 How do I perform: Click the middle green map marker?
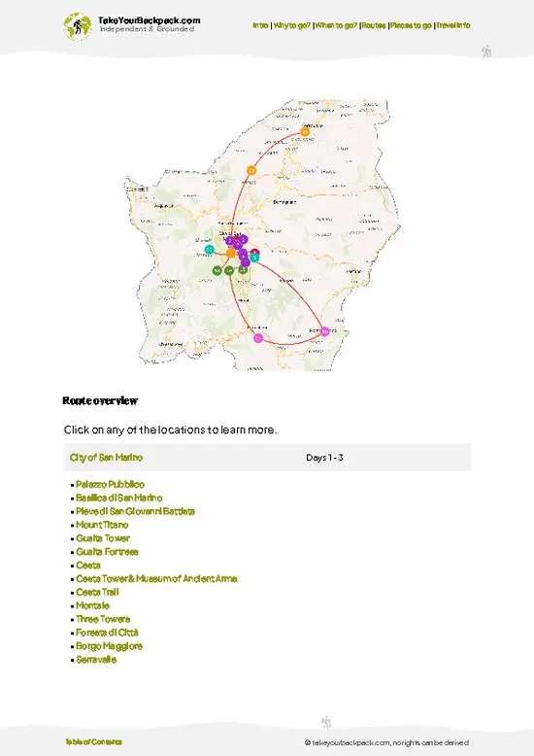[229, 270]
